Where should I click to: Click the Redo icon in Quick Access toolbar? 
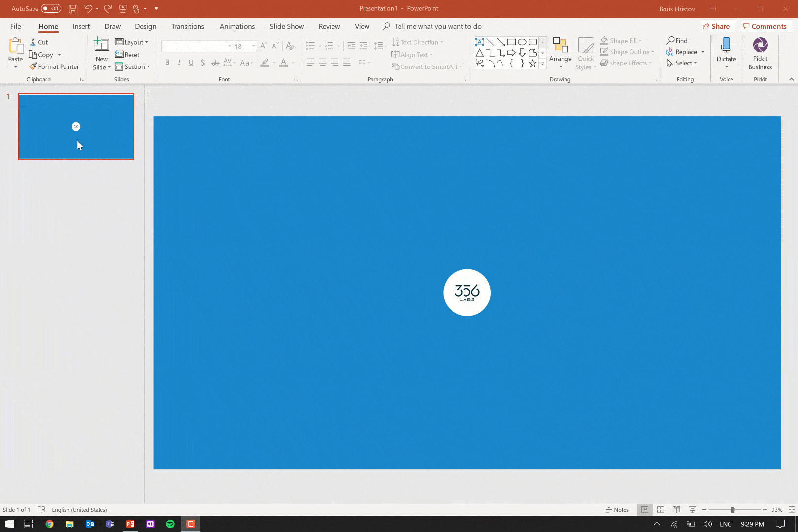108,8
